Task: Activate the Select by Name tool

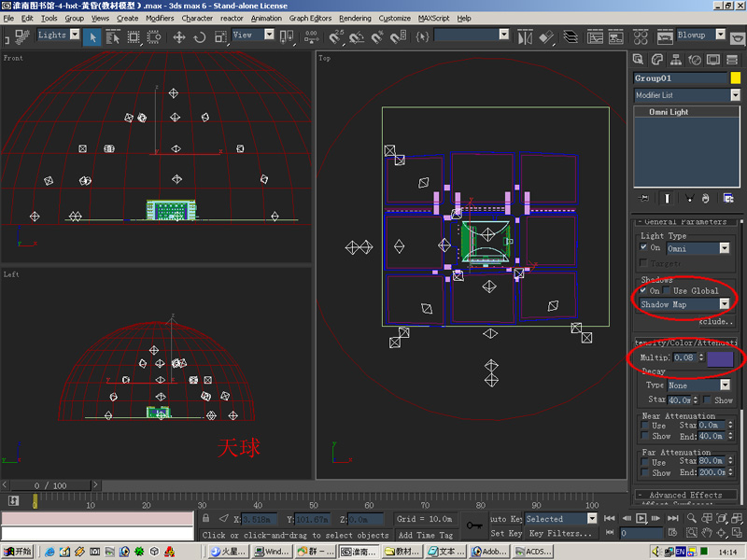Action: coord(113,37)
